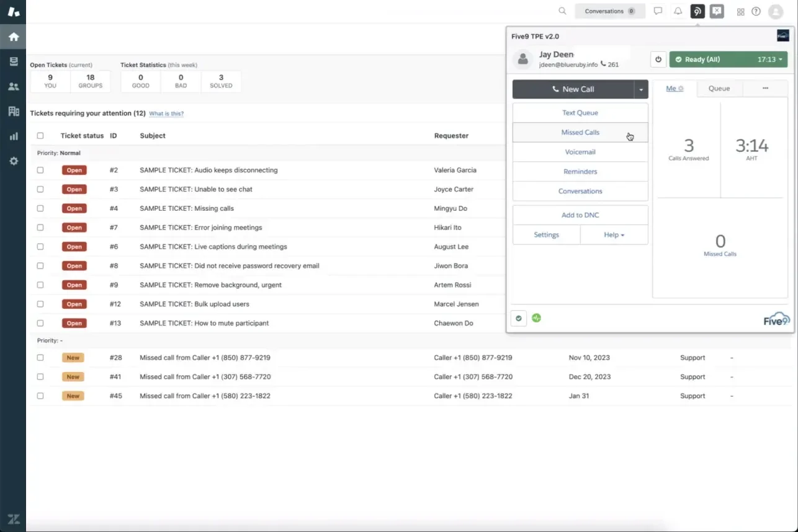Select the checkbox for ticket #28
This screenshot has height=532, width=798.
pos(40,357)
